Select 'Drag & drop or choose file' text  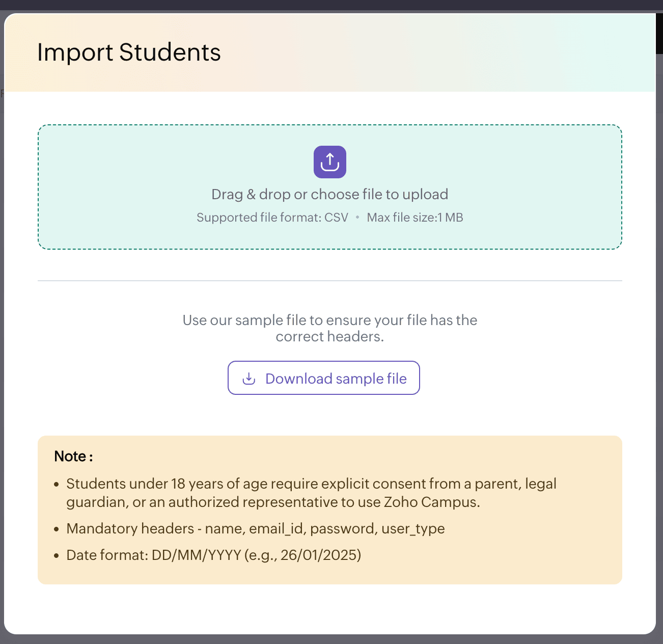[330, 194]
